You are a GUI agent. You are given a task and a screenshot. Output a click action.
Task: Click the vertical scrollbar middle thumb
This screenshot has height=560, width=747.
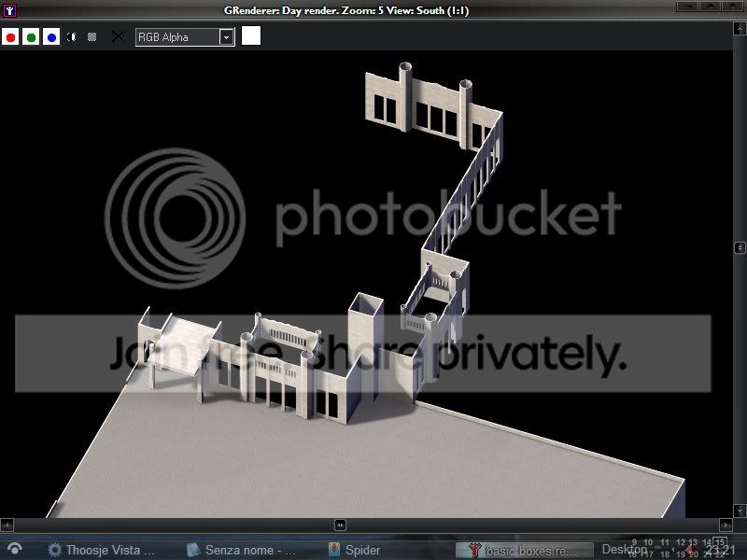click(740, 247)
